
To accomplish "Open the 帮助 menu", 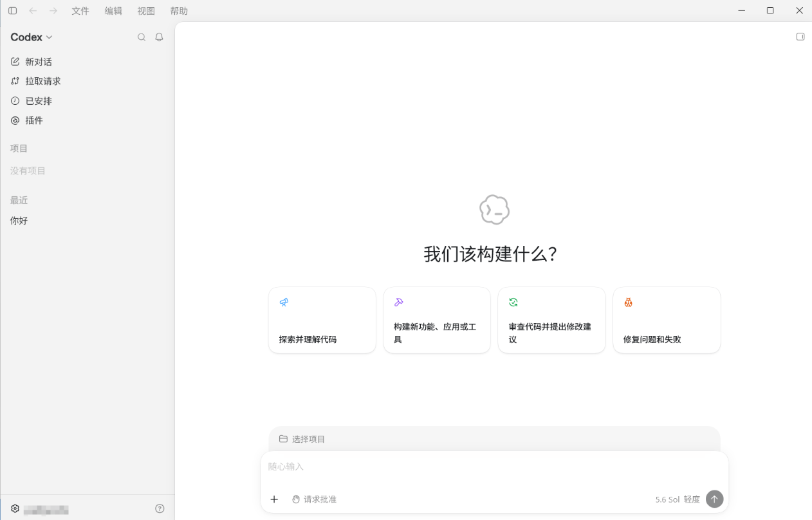I will [179, 11].
